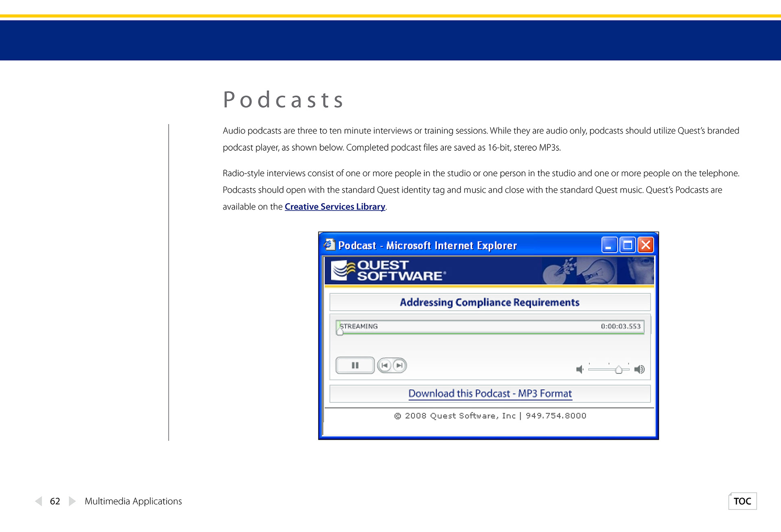This screenshot has height=532, width=781.
Task: Go to previous page arrow
Action: click(39, 501)
